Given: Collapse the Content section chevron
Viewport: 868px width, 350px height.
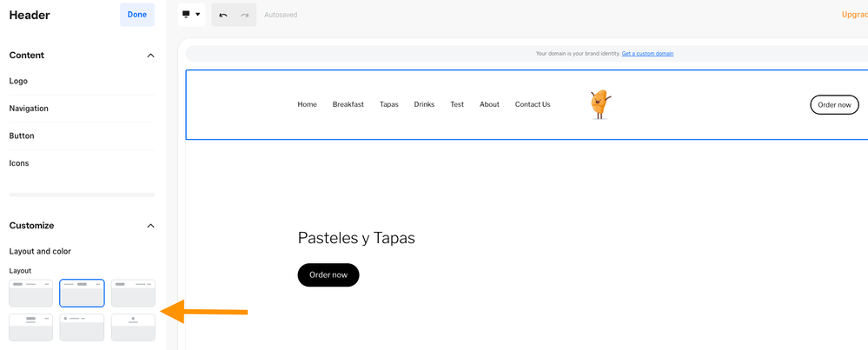Looking at the screenshot, I should (x=150, y=56).
